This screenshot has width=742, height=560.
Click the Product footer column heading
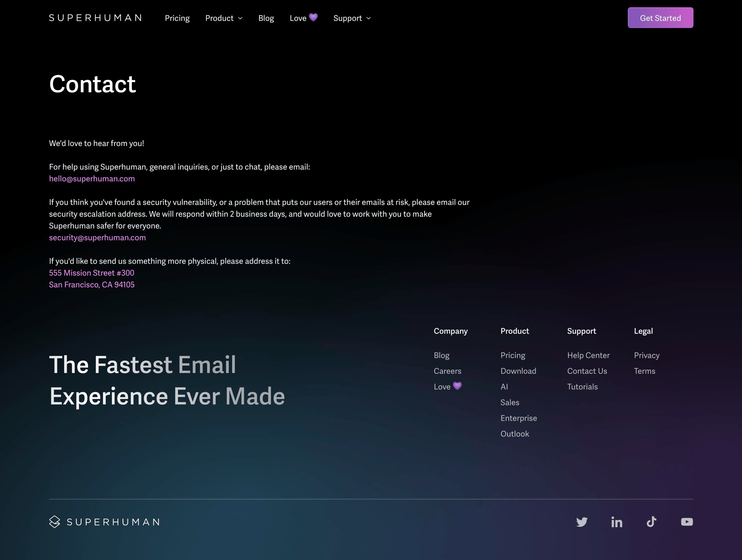514,331
